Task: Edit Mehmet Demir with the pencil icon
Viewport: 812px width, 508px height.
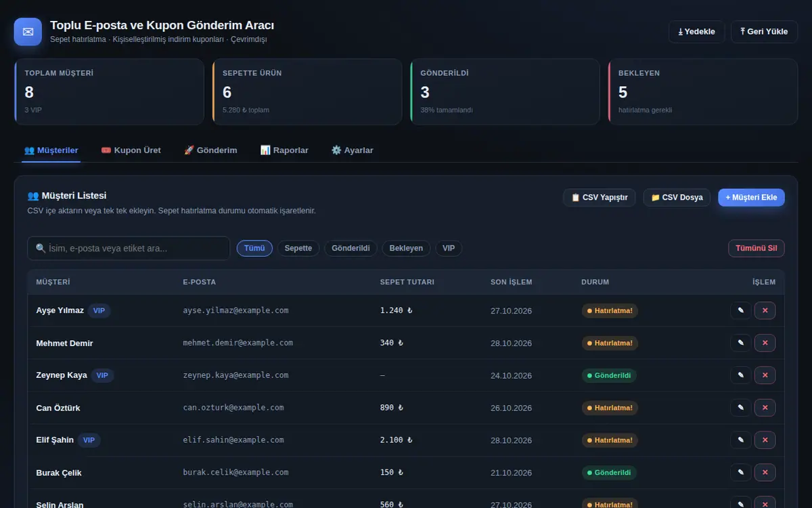Action: coord(740,343)
